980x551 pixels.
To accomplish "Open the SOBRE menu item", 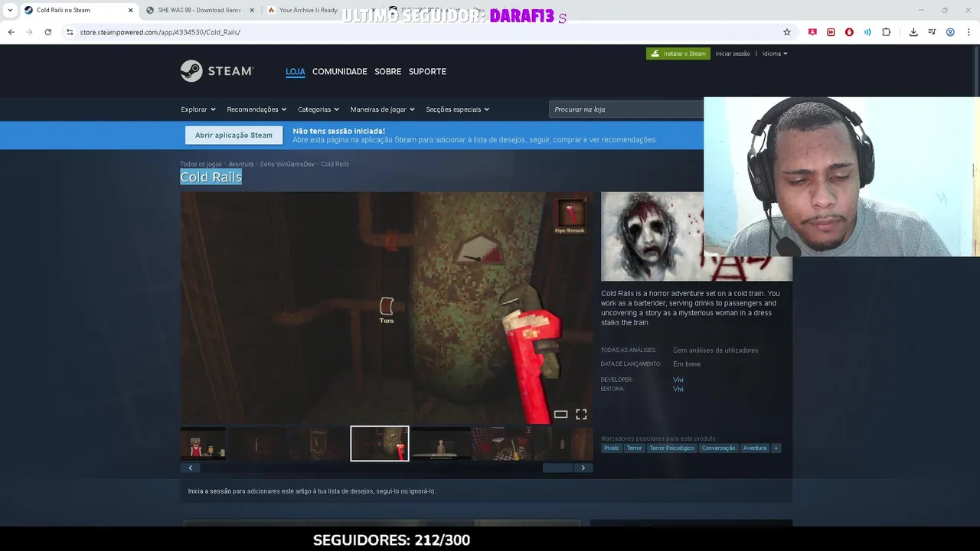I will 387,71.
